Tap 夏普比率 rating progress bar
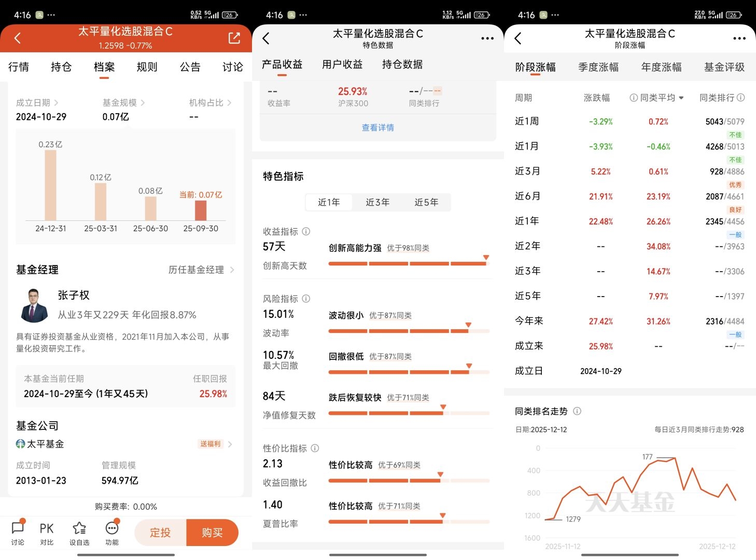This screenshot has width=756, height=560. tap(409, 522)
